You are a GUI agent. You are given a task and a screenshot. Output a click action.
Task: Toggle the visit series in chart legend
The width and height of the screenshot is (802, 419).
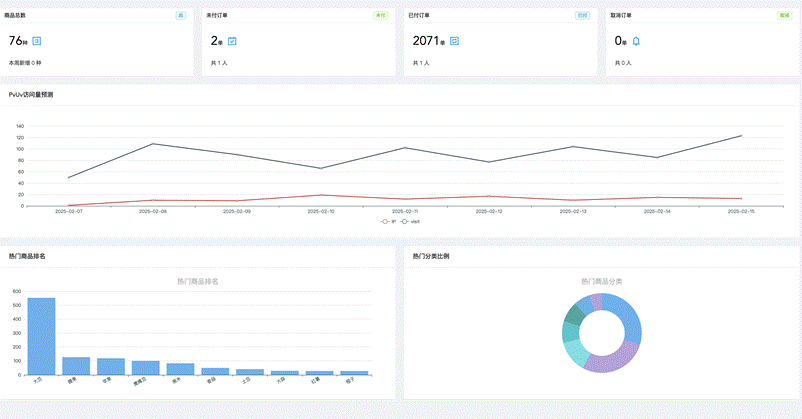pos(410,222)
